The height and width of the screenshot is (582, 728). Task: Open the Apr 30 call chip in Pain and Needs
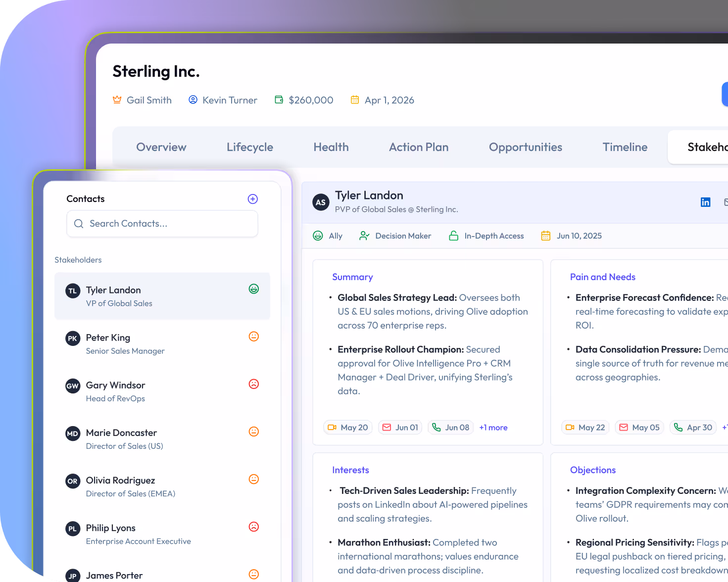693,428
